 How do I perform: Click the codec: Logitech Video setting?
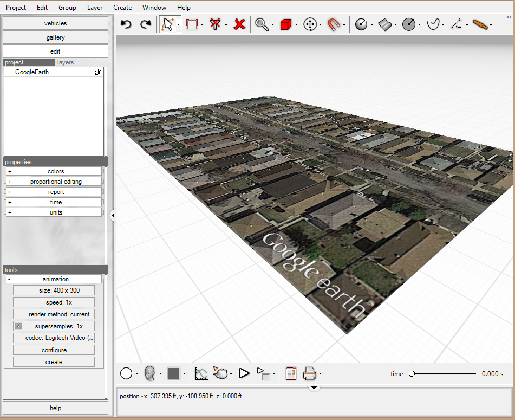pyautogui.click(x=54, y=338)
